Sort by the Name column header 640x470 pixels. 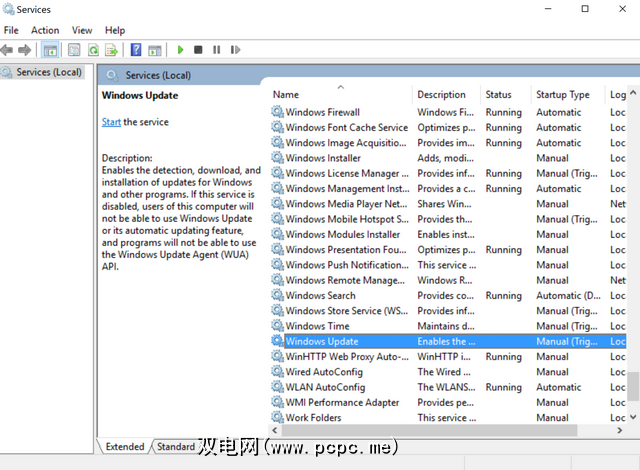tap(341, 95)
